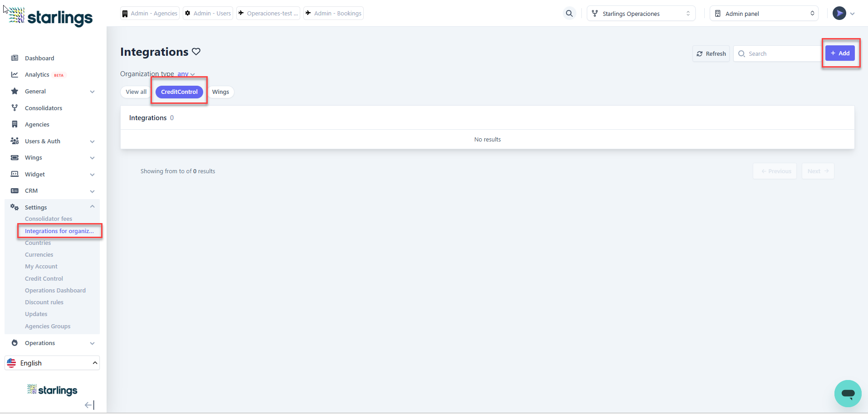Screen dimensions: 868x414
Task: Open Dashboard from the sidebar
Action: tap(39, 58)
